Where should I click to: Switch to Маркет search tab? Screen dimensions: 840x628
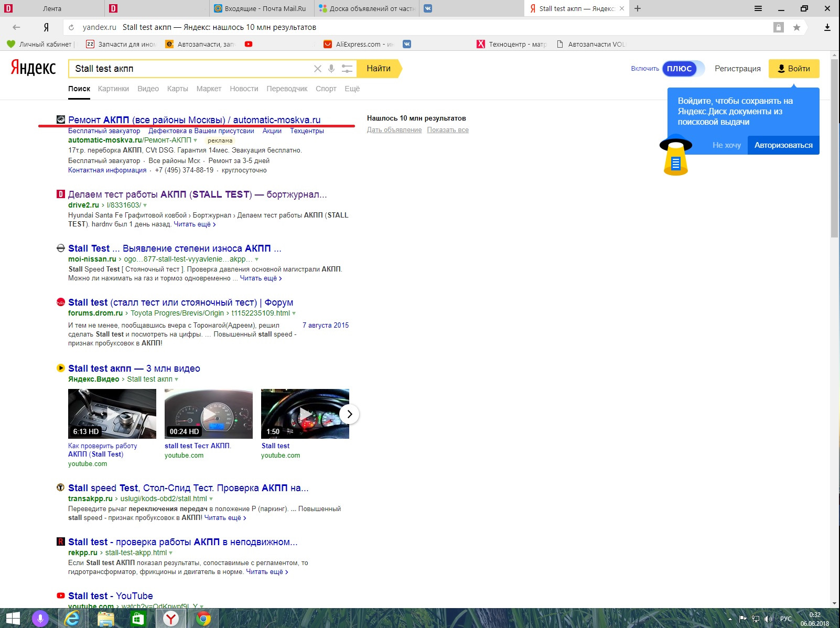(x=209, y=89)
